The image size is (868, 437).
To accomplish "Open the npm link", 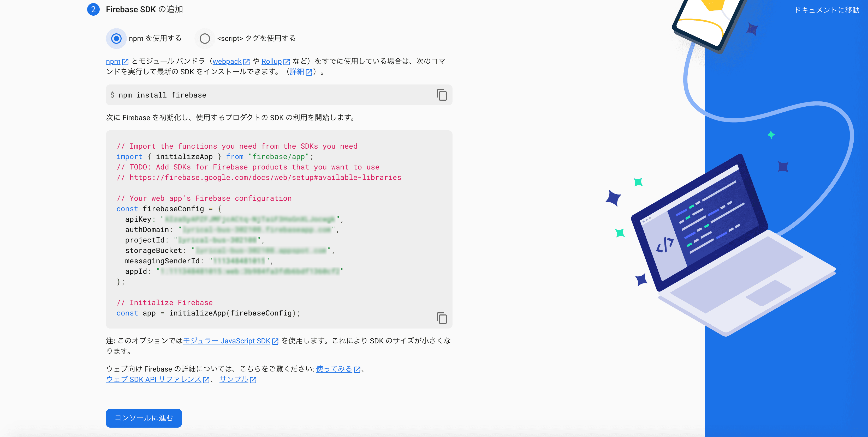I will (x=112, y=62).
